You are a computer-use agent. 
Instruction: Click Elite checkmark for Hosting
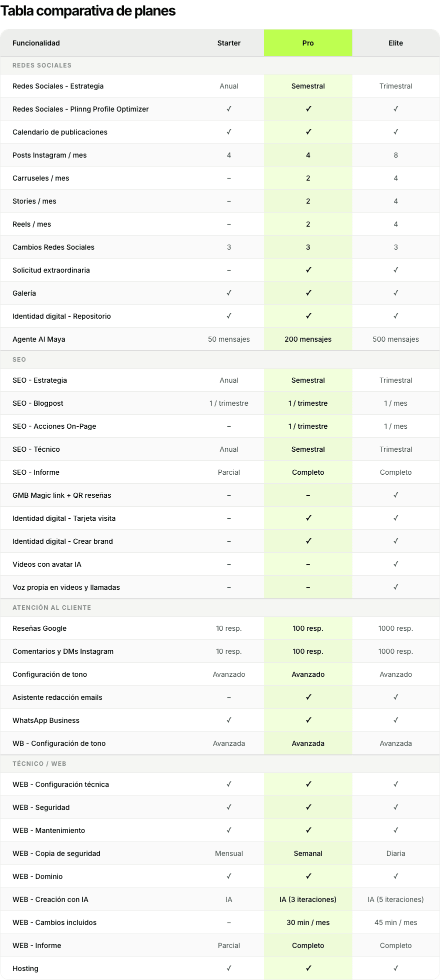[395, 968]
